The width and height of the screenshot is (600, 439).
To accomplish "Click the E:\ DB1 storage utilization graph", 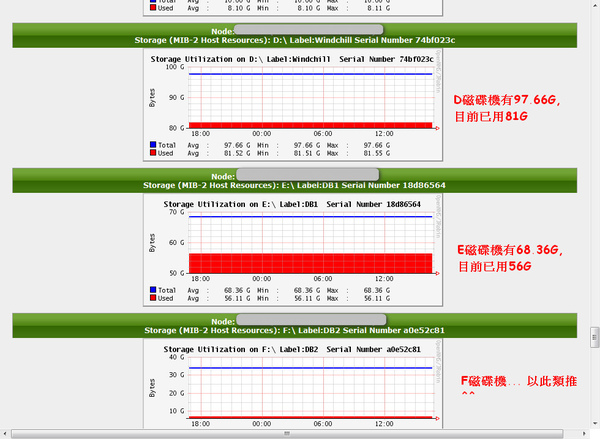I will coord(293,250).
